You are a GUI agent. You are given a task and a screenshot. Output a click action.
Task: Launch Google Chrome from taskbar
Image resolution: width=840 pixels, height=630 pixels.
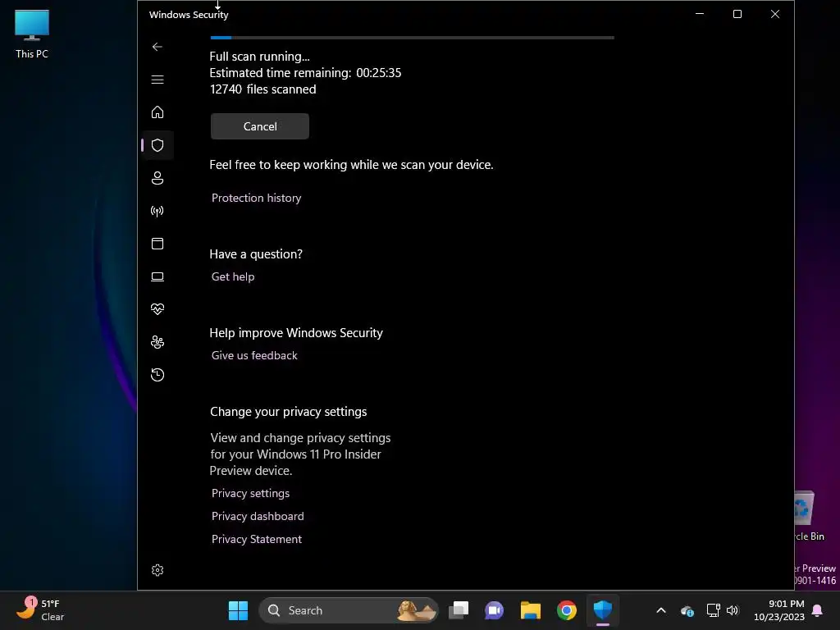tap(566, 610)
